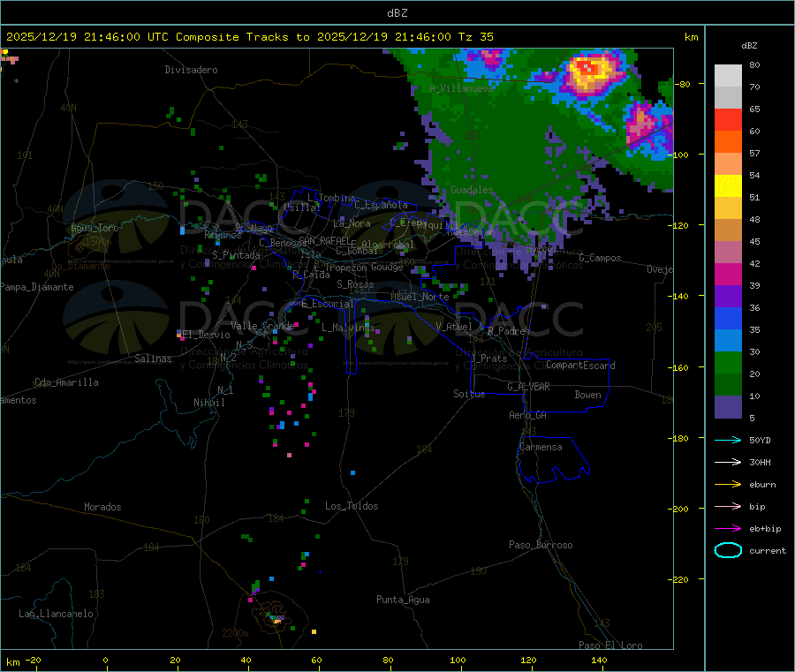Click the 51 dBZ yellow legend swatch
The height and width of the screenshot is (672, 795).
(728, 186)
